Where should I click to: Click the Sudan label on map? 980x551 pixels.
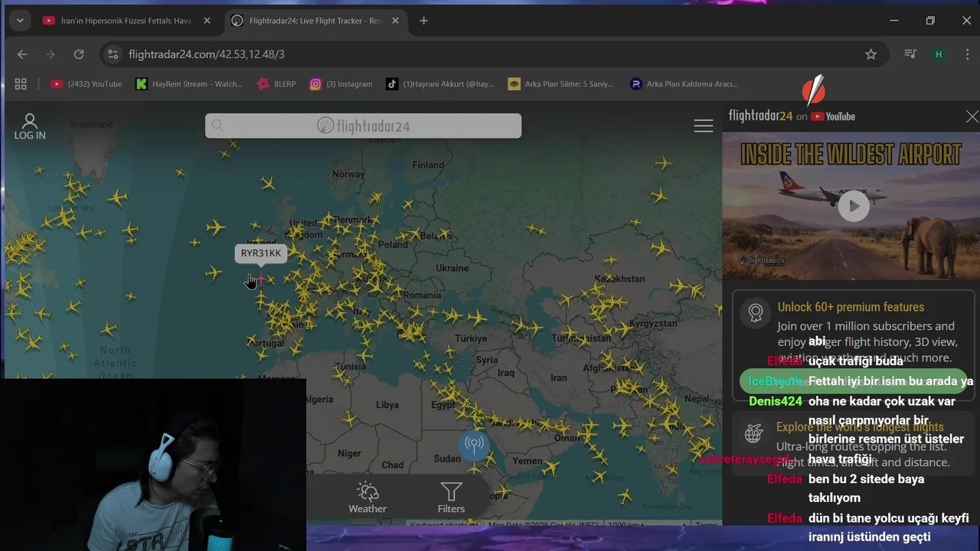click(447, 458)
